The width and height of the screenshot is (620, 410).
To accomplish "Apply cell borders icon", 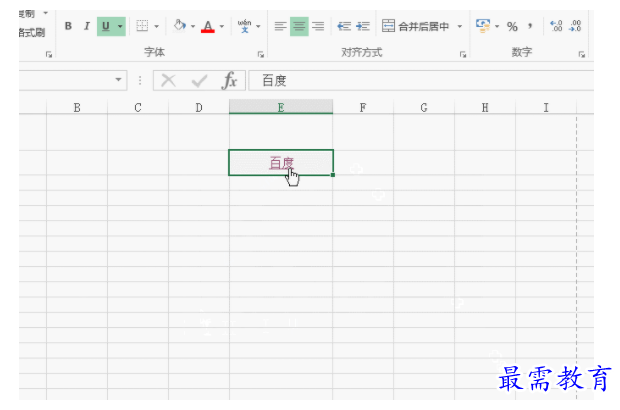I will coord(142,26).
